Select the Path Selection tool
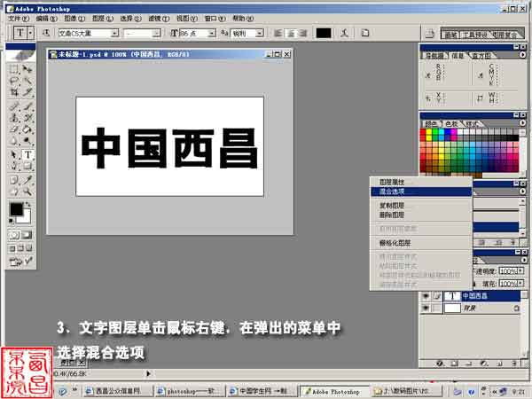 tap(14, 154)
